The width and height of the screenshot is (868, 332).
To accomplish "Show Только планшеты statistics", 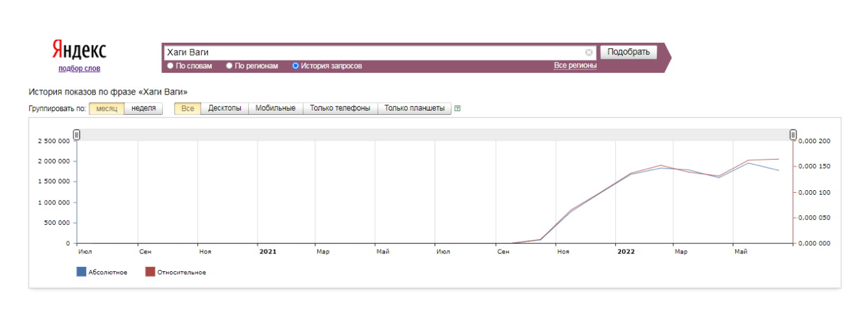I will click(x=415, y=109).
